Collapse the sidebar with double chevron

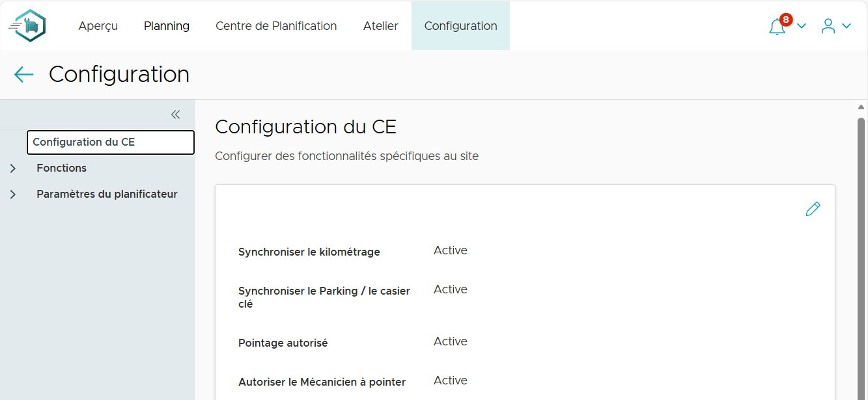[175, 114]
